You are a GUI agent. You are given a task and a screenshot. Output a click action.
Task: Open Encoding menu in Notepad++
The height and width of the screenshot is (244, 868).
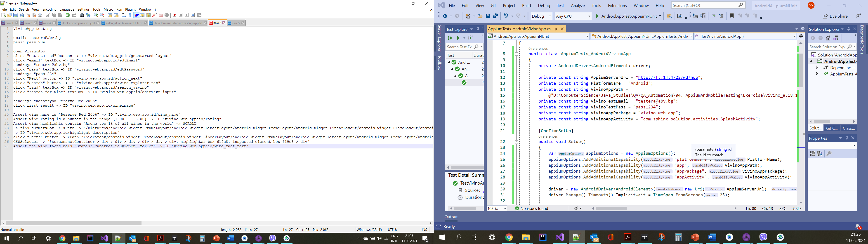[50, 9]
